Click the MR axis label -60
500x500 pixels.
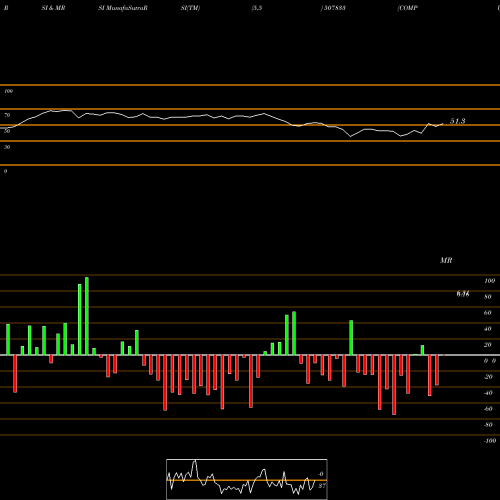click(x=488, y=409)
